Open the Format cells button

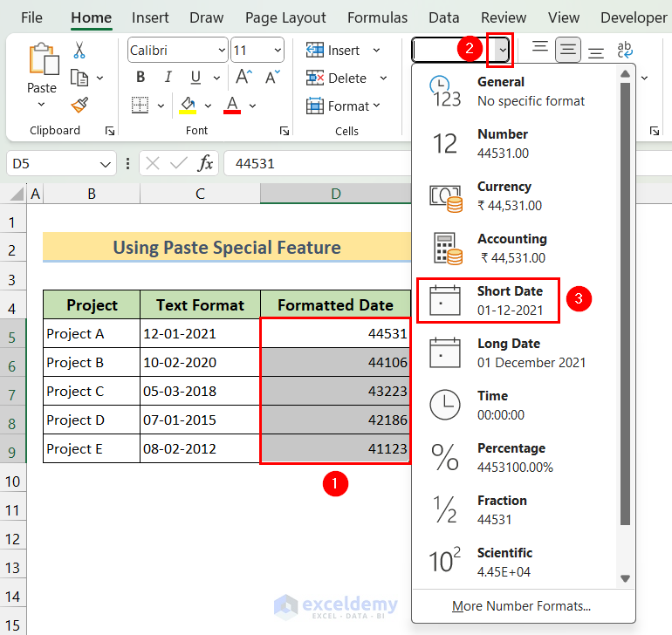[x=344, y=106]
